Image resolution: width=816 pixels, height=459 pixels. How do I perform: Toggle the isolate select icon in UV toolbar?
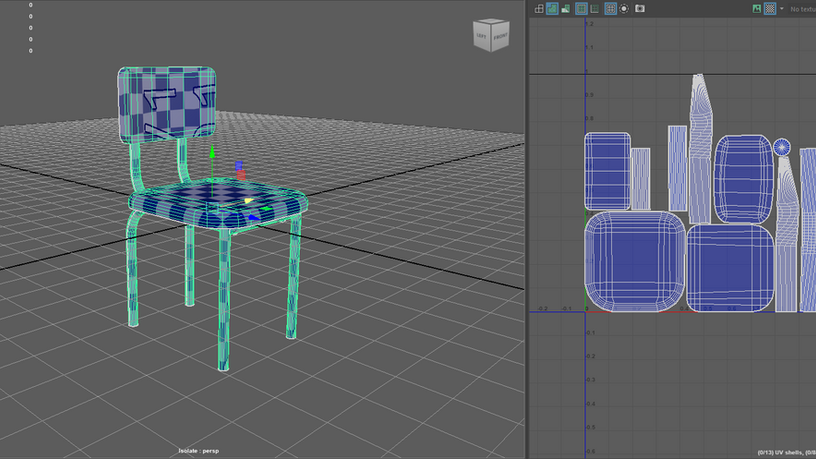pos(610,8)
